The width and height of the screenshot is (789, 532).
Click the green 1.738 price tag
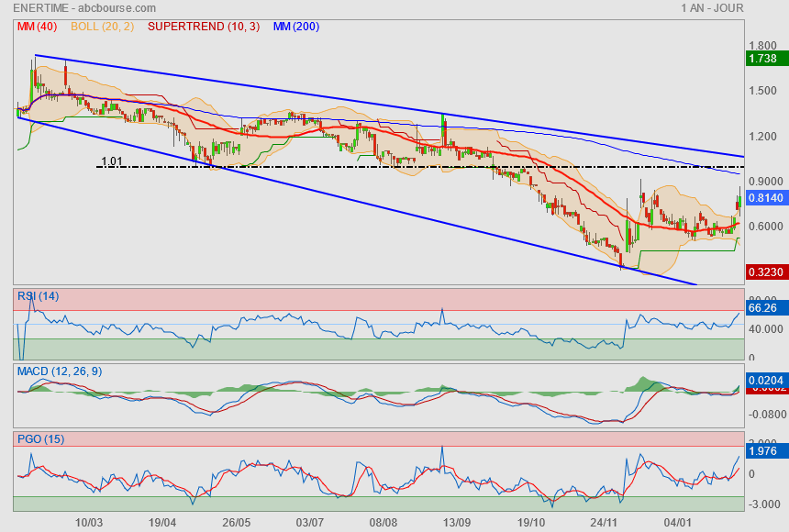click(x=762, y=59)
